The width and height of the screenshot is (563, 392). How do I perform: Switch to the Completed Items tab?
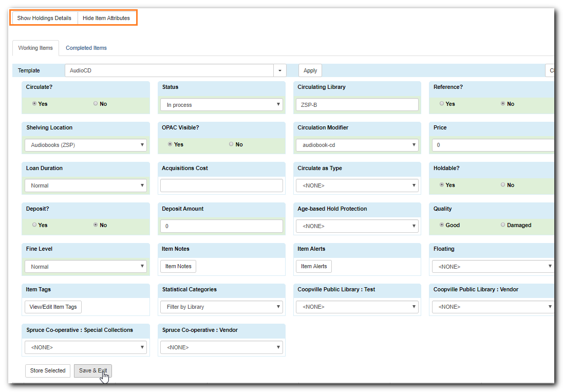86,48
